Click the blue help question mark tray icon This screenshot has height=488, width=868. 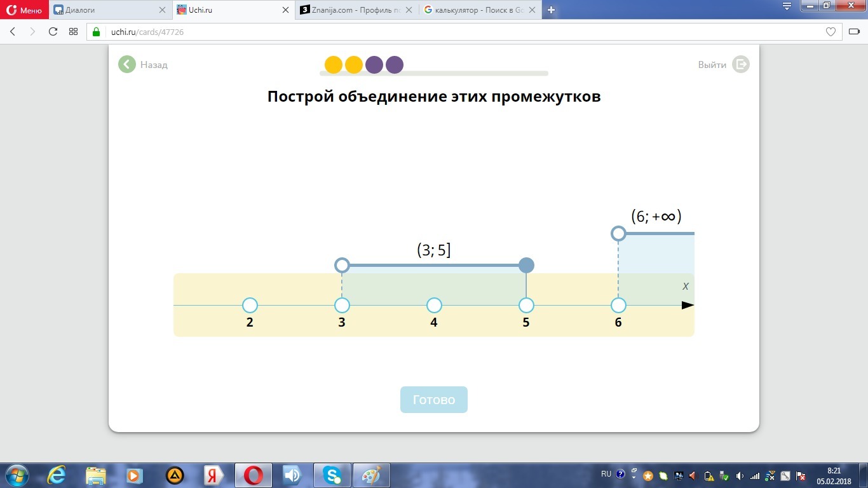coord(621,475)
